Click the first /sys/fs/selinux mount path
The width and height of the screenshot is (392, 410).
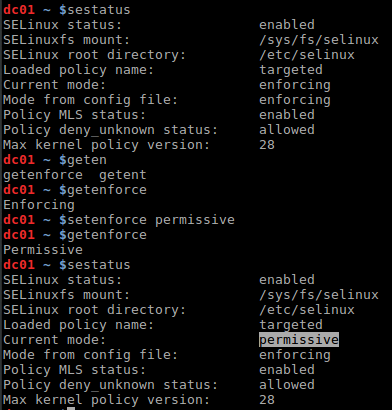click(x=319, y=40)
